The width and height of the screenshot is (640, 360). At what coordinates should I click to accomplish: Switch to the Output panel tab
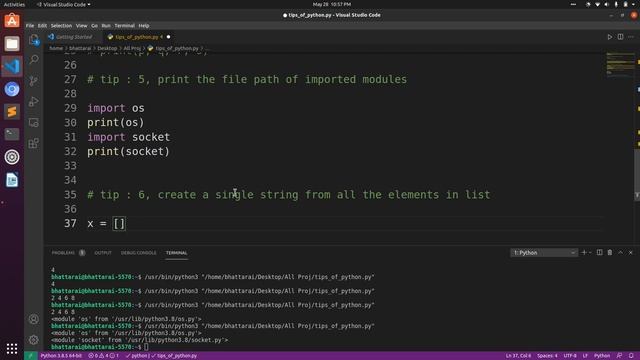103,253
